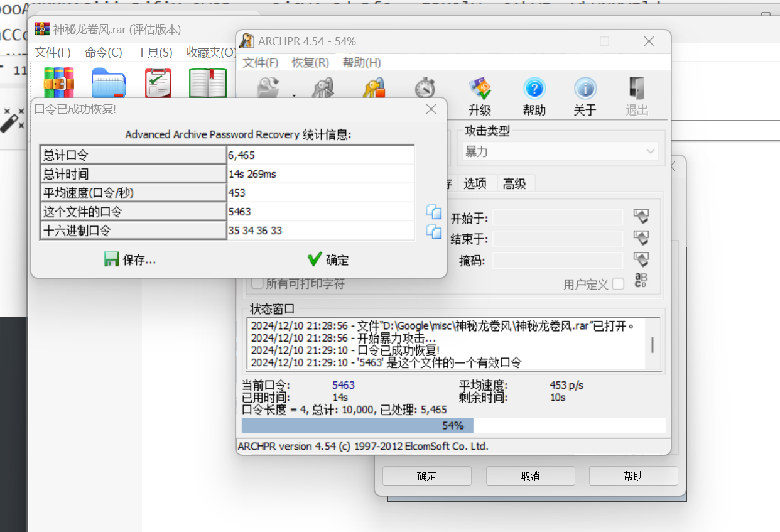Click 取消 button in bottom dialog
Screen dimensions: 780x532
[530, 476]
